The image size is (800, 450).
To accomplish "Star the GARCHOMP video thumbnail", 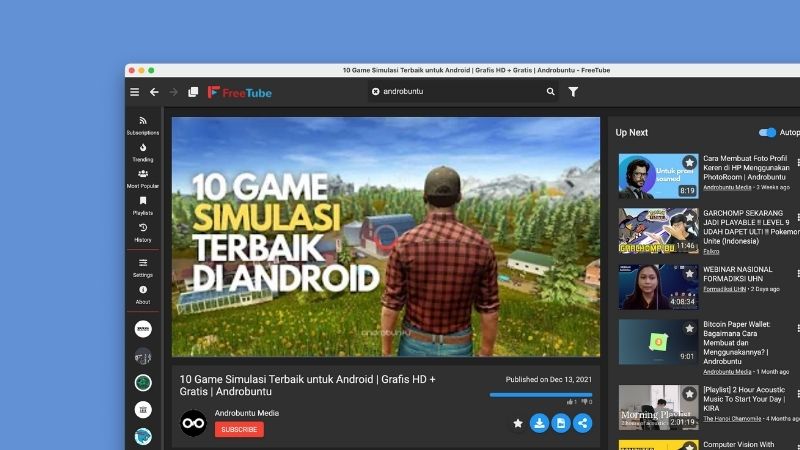I will click(x=689, y=217).
